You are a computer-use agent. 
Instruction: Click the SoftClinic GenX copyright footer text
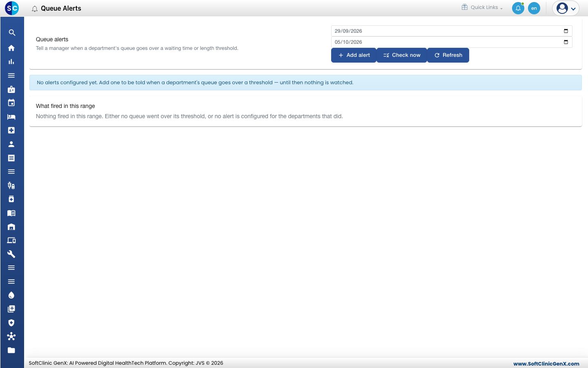click(x=126, y=363)
